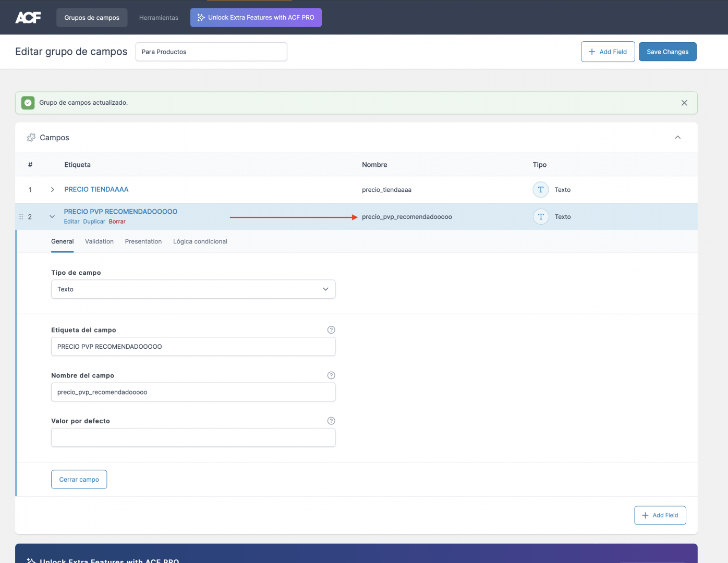Screen dimensions: 728x563
Task: Click the Editar link under field 2
Action: coord(71,222)
